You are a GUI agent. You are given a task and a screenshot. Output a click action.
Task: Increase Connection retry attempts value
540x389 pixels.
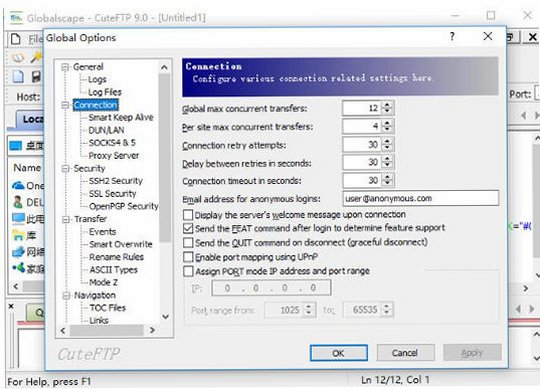coord(387,141)
